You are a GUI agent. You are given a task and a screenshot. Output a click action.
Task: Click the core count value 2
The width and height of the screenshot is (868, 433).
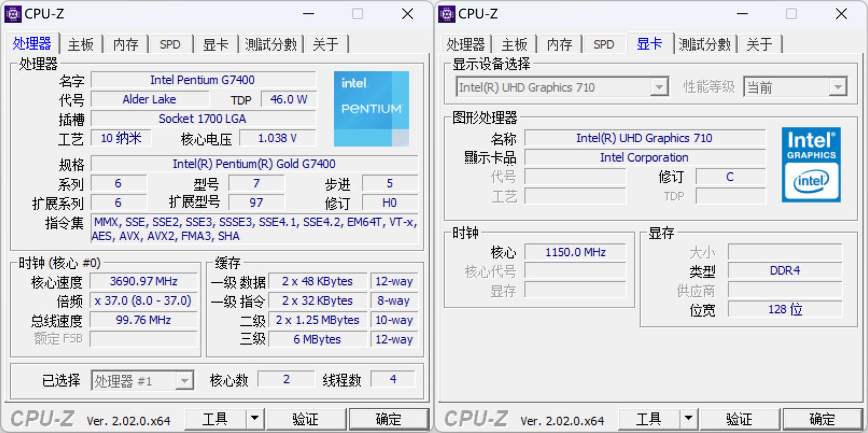286,379
